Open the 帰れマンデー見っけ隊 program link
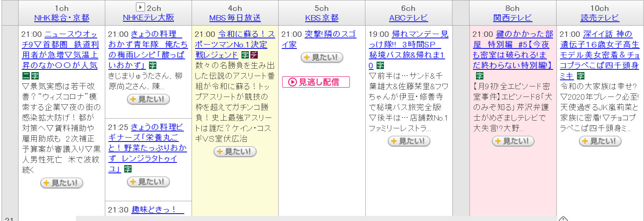The image size is (644, 221). tap(408, 50)
